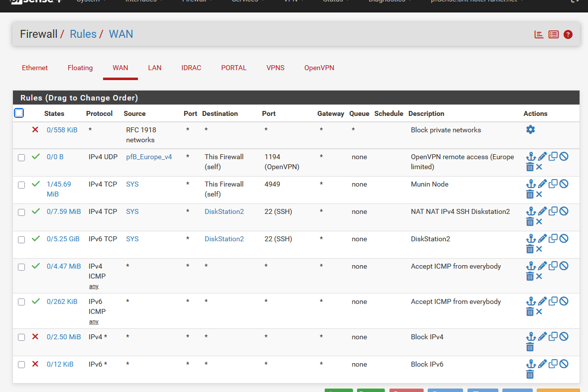Image resolution: width=588 pixels, height=392 pixels.
Task: Select the Block IPv4 rule checkbox
Action: [21, 337]
